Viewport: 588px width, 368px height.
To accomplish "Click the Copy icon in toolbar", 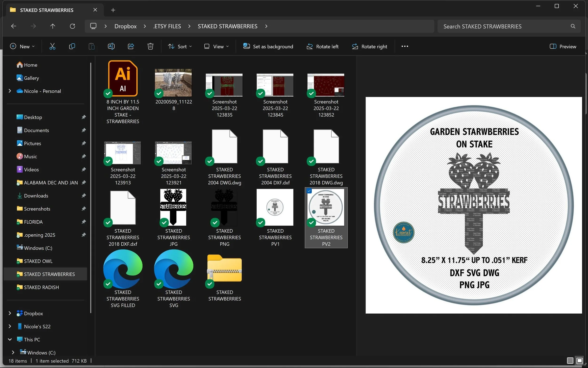I will 72,46.
